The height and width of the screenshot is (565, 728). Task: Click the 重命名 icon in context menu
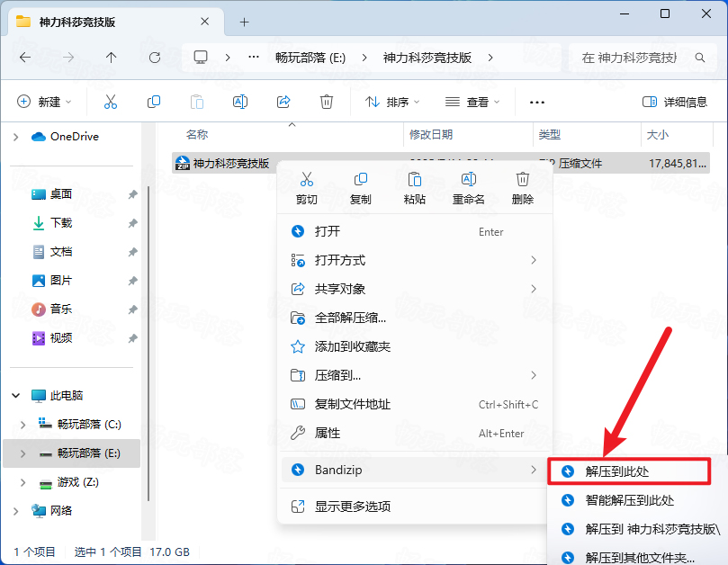pos(469,179)
